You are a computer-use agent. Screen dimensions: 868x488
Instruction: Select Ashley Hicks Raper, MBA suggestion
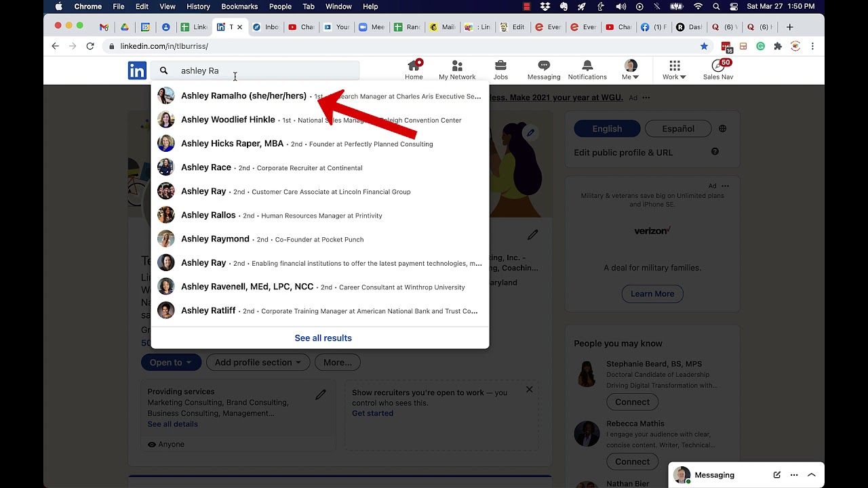pos(319,144)
